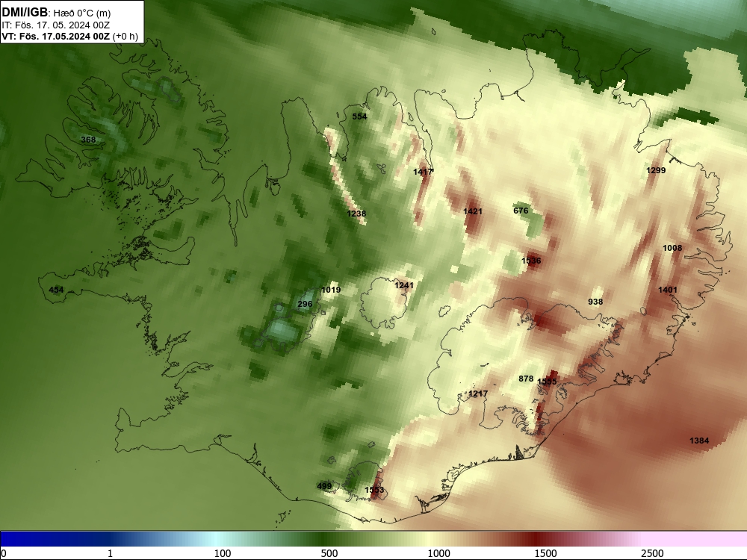747x560 pixels.
Task: Click the 1417 value label
Action: tap(423, 172)
